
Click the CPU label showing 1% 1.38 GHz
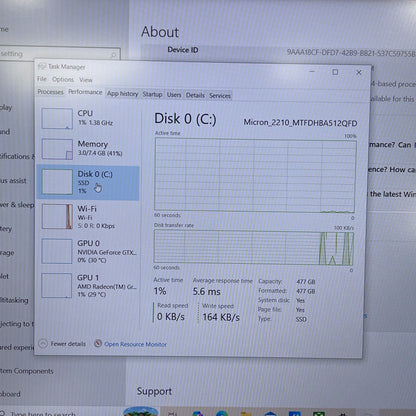(95, 118)
